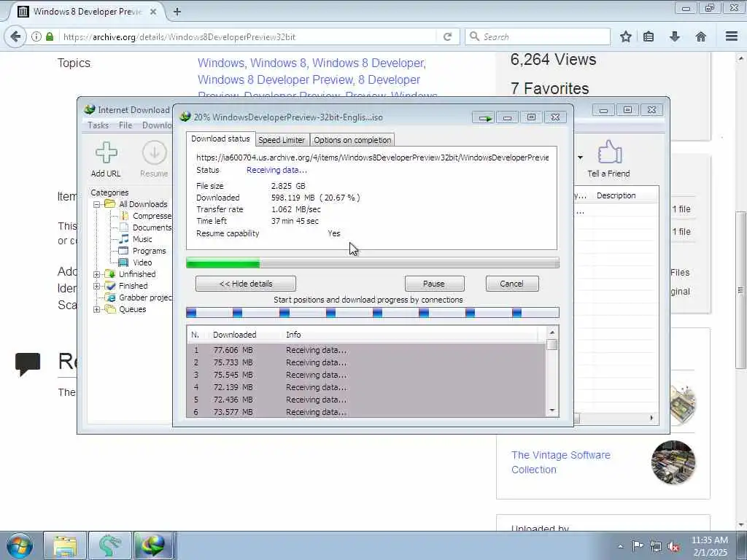Click the greyed Resume toolbar icon
The width and height of the screenshot is (747, 560).
coord(155,153)
